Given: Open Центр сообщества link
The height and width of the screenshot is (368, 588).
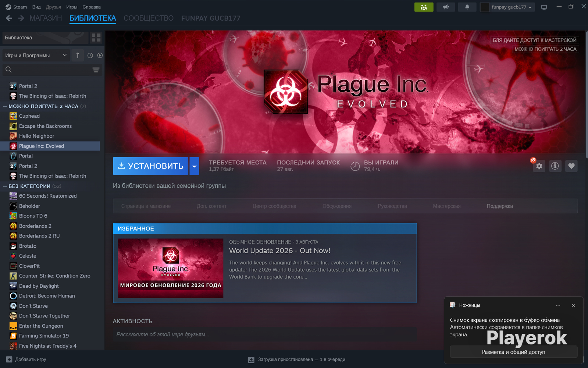Looking at the screenshot, I should (x=274, y=206).
